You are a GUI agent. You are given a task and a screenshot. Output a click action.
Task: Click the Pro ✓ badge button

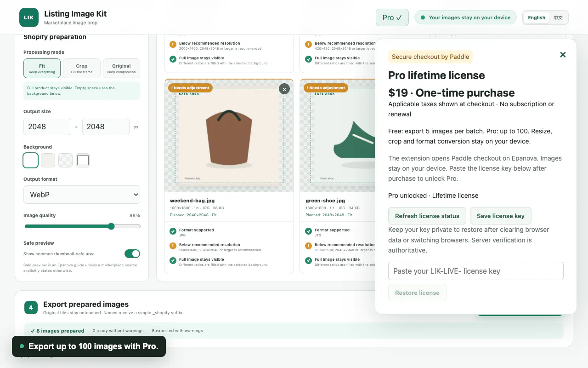392,17
